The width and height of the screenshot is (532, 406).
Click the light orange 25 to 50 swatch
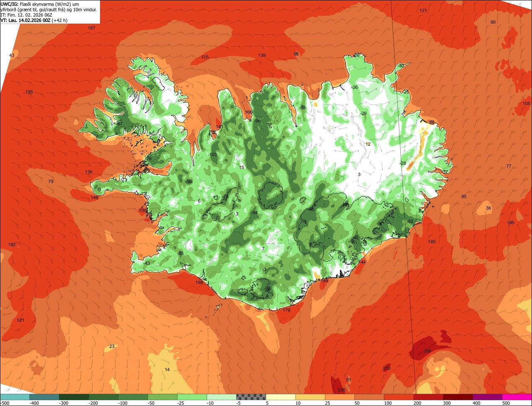(340, 397)
